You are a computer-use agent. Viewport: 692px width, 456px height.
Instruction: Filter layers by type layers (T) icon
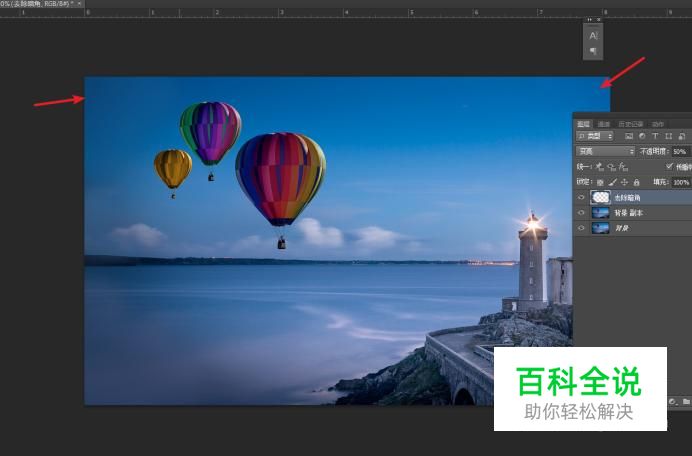655,136
